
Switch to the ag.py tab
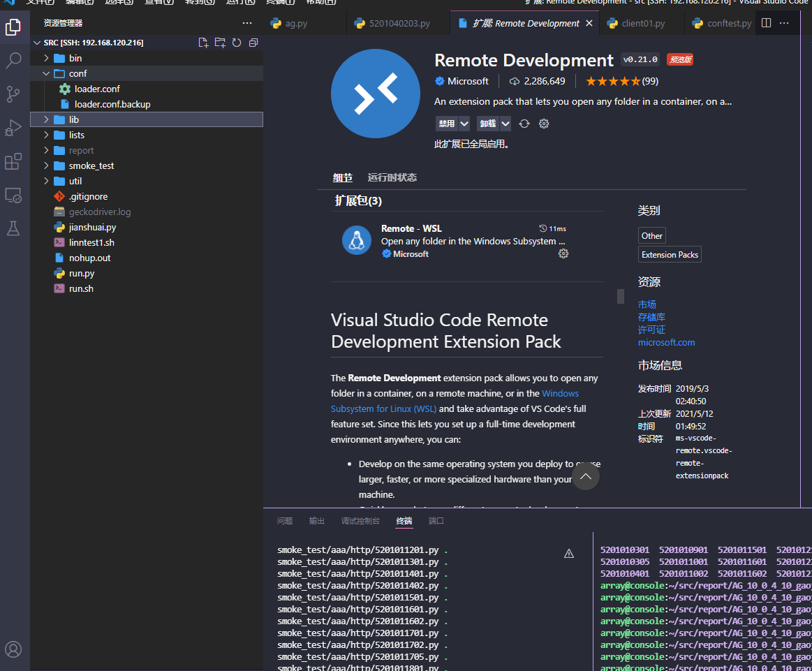296,23
